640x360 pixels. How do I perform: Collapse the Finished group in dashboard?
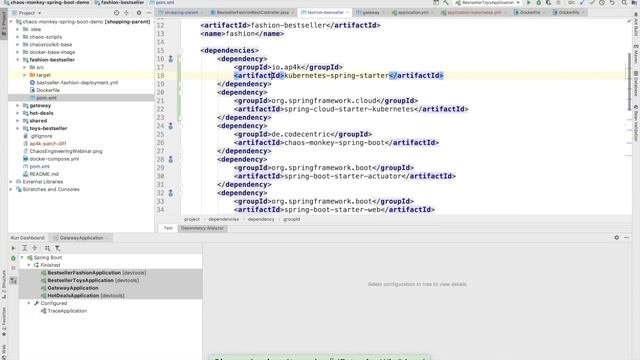click(x=29, y=265)
